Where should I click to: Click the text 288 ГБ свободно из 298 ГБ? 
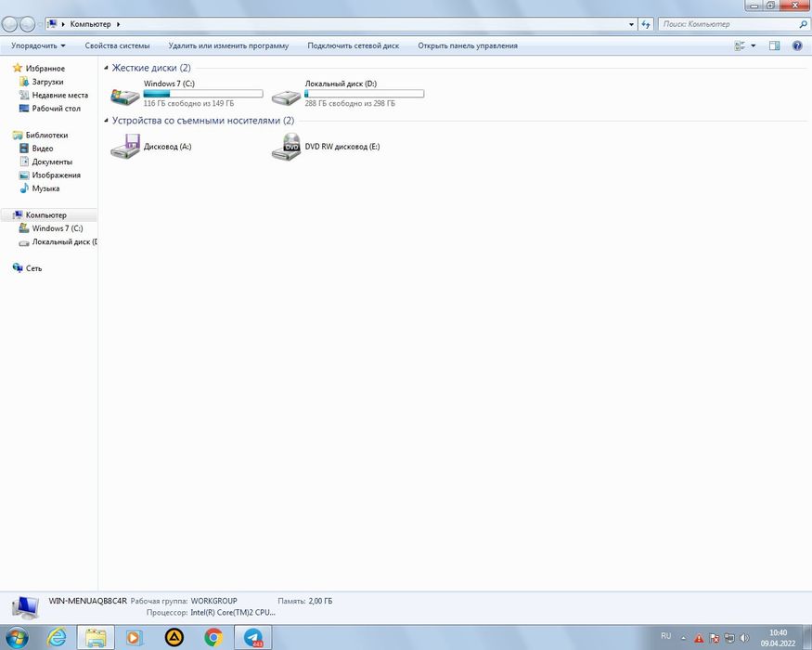click(350, 103)
